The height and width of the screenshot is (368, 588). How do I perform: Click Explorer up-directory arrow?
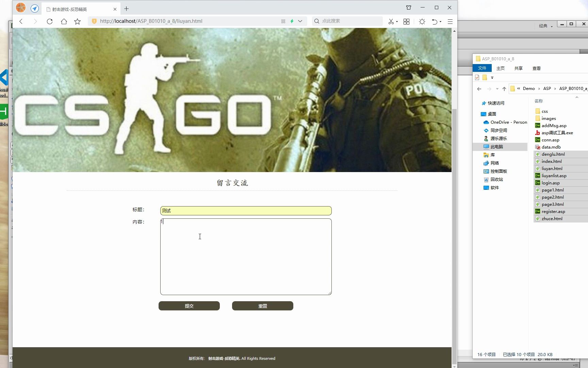(504, 89)
